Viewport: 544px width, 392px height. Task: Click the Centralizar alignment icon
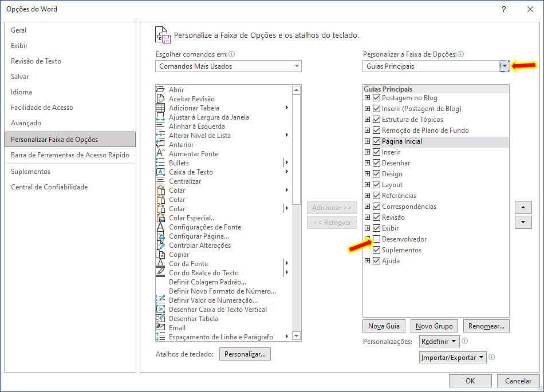(x=160, y=181)
